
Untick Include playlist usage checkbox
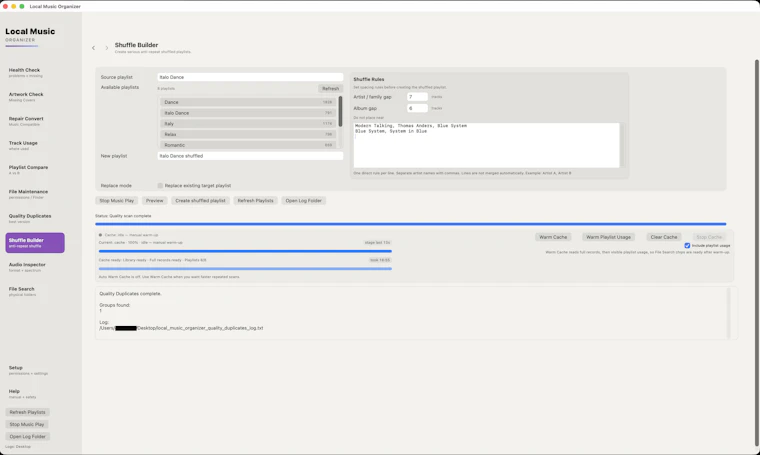pyautogui.click(x=687, y=246)
